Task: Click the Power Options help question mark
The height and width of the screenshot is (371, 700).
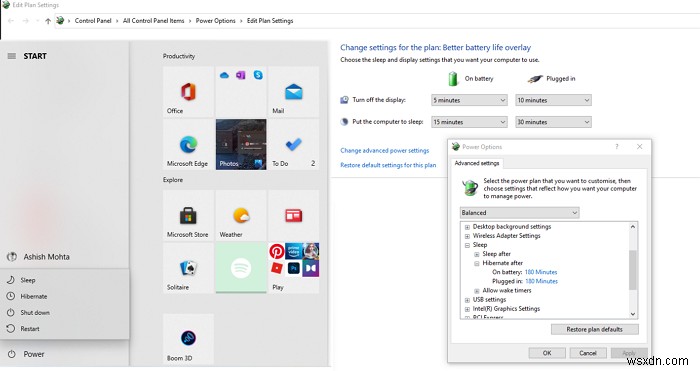Action: tap(617, 147)
